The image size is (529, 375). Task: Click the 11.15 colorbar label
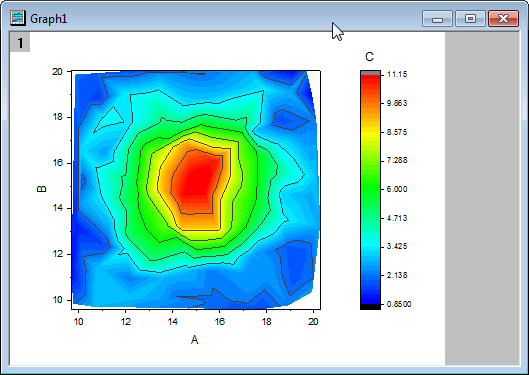[x=397, y=74]
